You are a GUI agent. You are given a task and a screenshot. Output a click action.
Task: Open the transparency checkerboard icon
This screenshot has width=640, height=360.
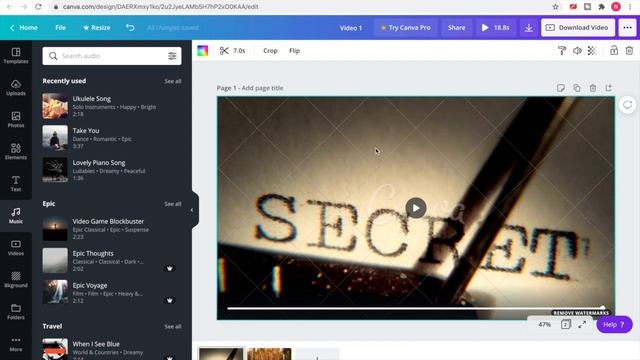click(x=592, y=51)
